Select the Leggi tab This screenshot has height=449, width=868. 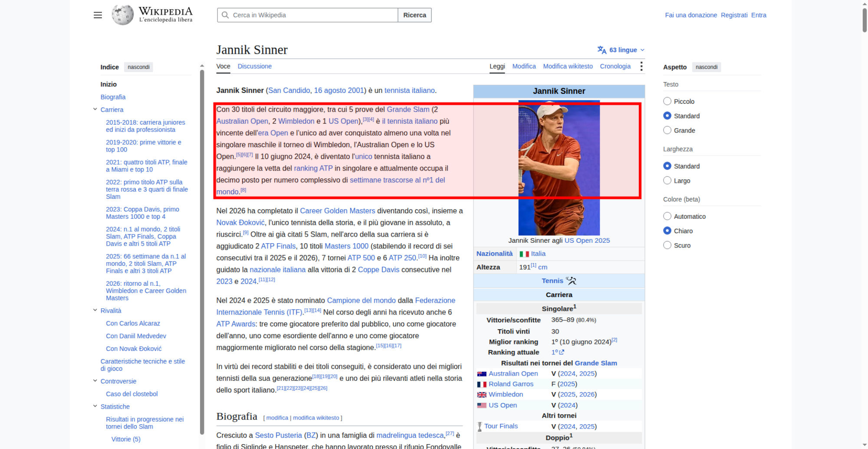[497, 66]
